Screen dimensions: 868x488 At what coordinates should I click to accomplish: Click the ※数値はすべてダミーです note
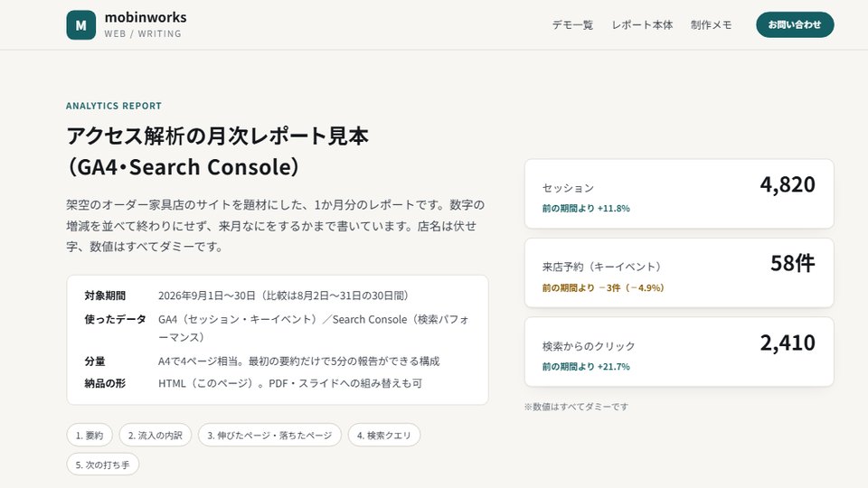coord(576,407)
